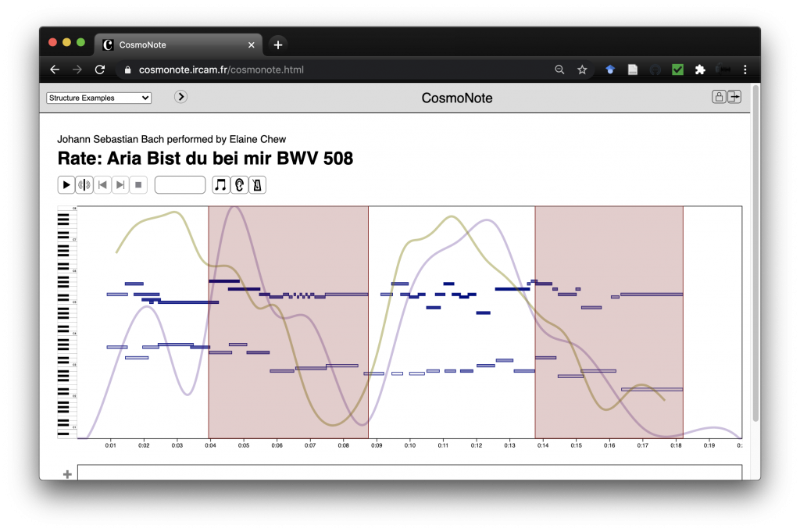Screen dimensions: 800x532
Task: Toggle the music notes button
Action: (220, 184)
